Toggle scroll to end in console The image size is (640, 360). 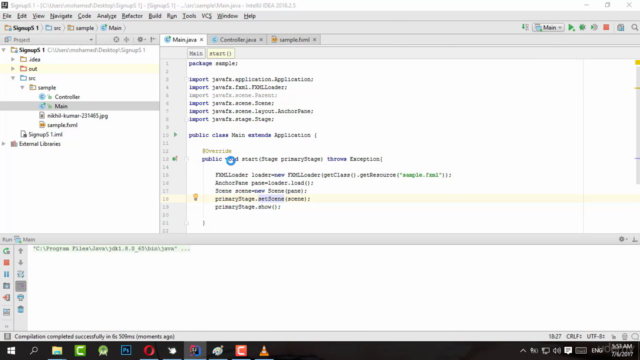20,286
